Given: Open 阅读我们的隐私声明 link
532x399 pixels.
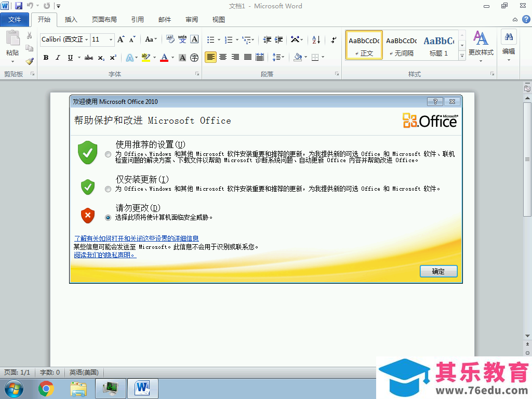Looking at the screenshot, I should (x=105, y=255).
